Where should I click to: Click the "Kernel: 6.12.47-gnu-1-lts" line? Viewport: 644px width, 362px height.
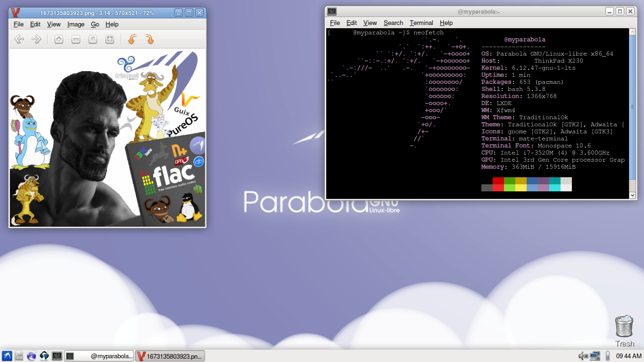[x=528, y=68]
